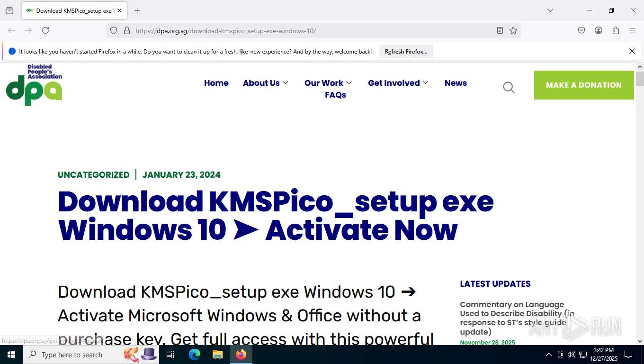Click the taskbar search box
Image resolution: width=644 pixels, height=364 pixels.
pos(91,355)
